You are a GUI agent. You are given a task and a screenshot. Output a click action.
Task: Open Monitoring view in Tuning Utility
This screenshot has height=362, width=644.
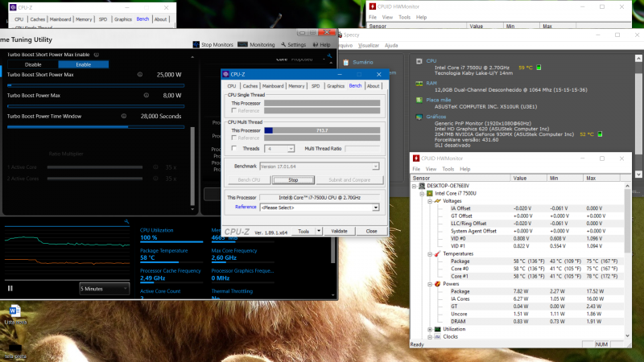(256, 45)
